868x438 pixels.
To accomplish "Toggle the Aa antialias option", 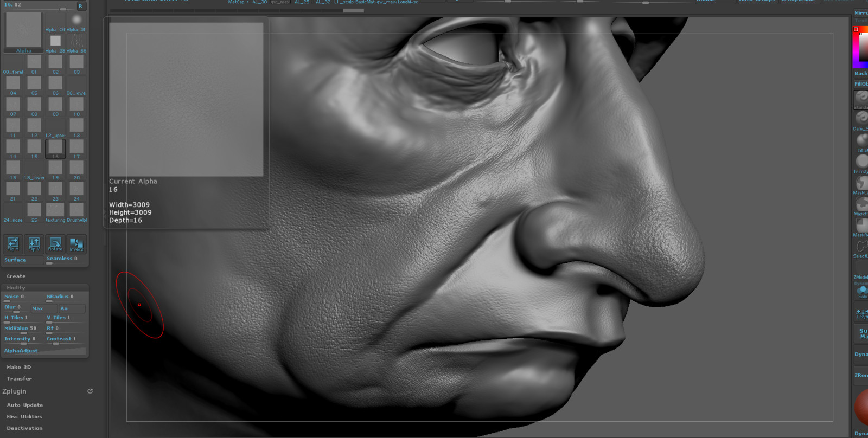I will click(x=72, y=308).
